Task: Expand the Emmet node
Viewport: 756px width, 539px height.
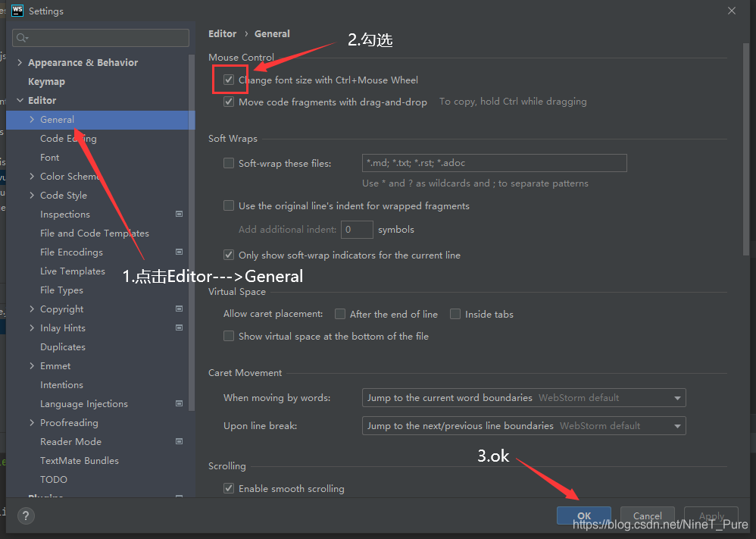Action: [x=32, y=365]
